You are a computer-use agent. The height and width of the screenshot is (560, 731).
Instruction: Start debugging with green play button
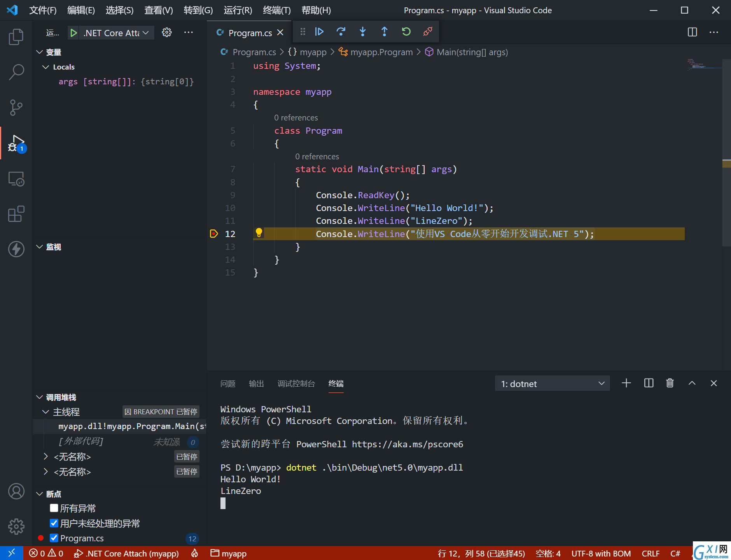pyautogui.click(x=73, y=33)
